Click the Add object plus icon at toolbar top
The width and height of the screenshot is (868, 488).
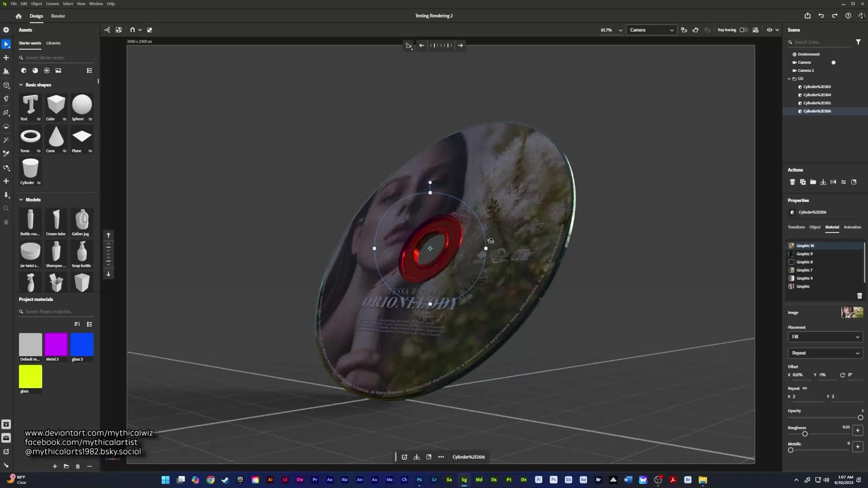(6, 30)
